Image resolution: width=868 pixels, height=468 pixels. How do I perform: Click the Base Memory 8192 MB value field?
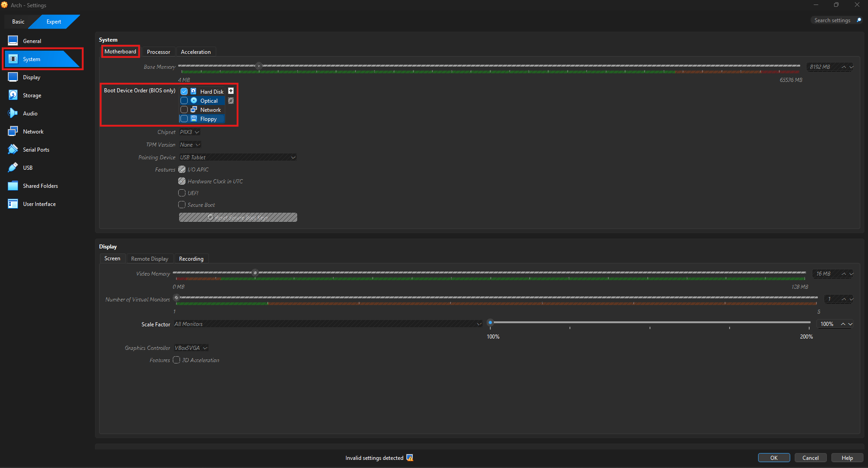pos(823,67)
